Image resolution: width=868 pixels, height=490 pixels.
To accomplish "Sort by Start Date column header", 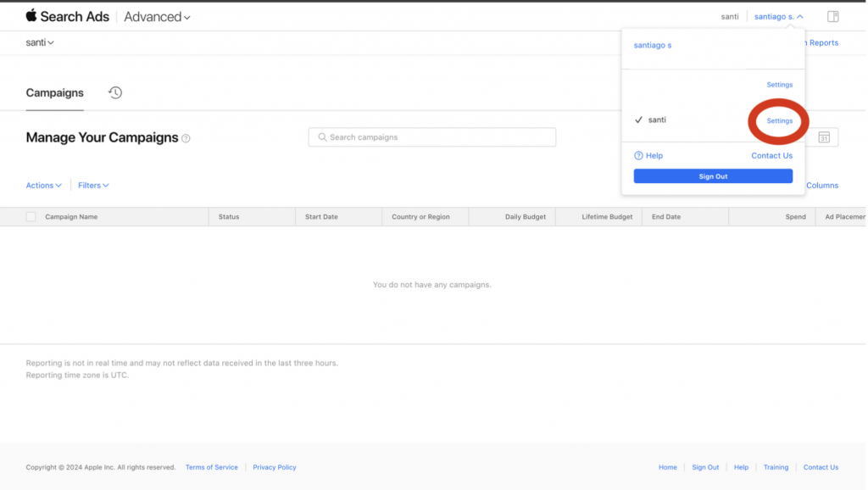I will [x=321, y=216].
